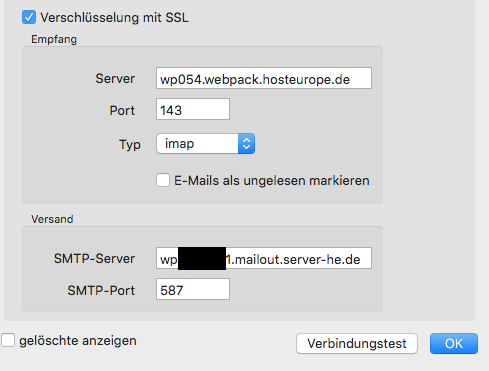Select the SMTP-Server address field
This screenshot has height=371, width=489.
pyautogui.click(x=264, y=258)
